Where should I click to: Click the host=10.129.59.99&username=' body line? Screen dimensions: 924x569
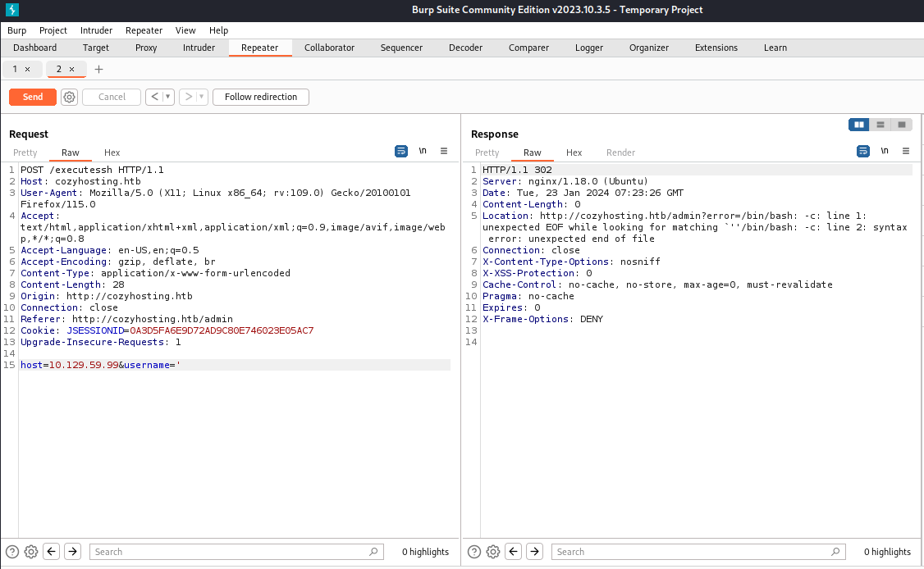point(101,365)
